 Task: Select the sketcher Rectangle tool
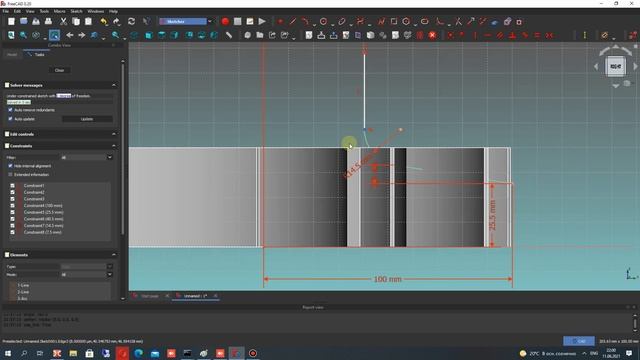(394, 22)
